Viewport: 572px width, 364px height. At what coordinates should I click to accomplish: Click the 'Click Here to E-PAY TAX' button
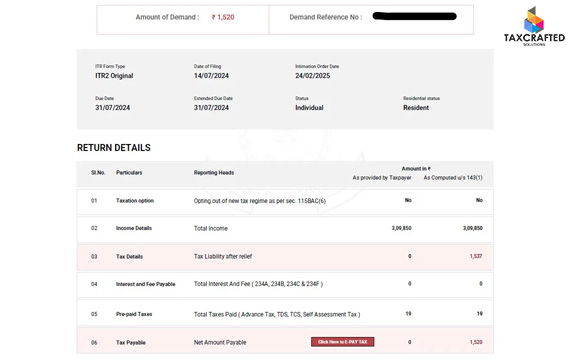343,342
